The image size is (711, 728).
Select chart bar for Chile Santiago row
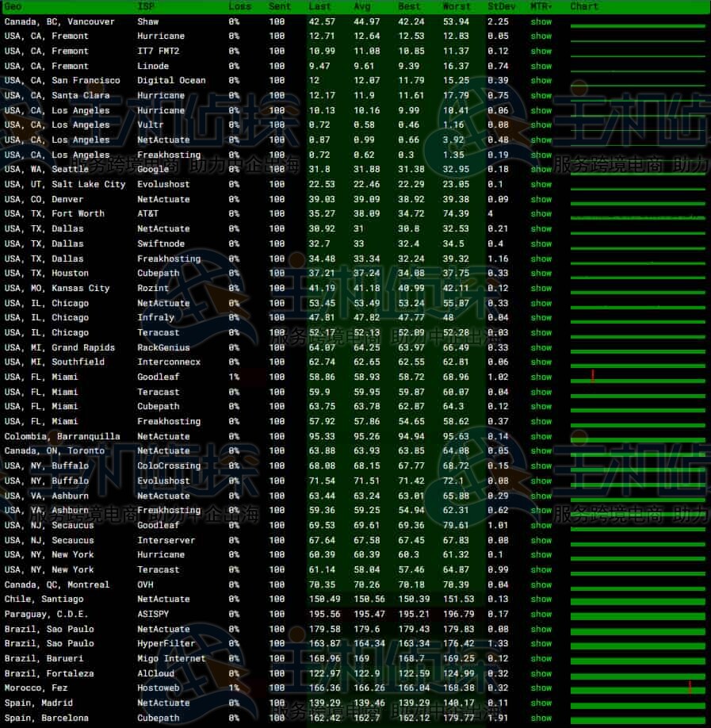(637, 600)
